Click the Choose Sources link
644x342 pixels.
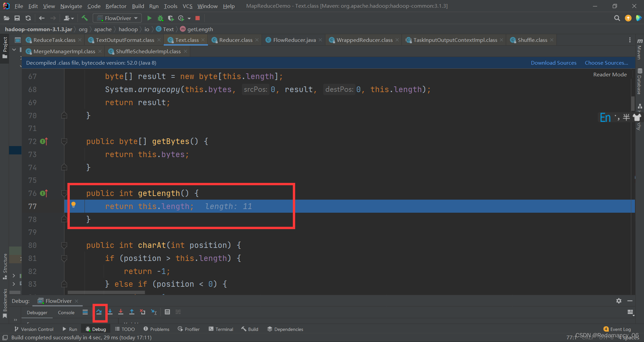(x=606, y=63)
